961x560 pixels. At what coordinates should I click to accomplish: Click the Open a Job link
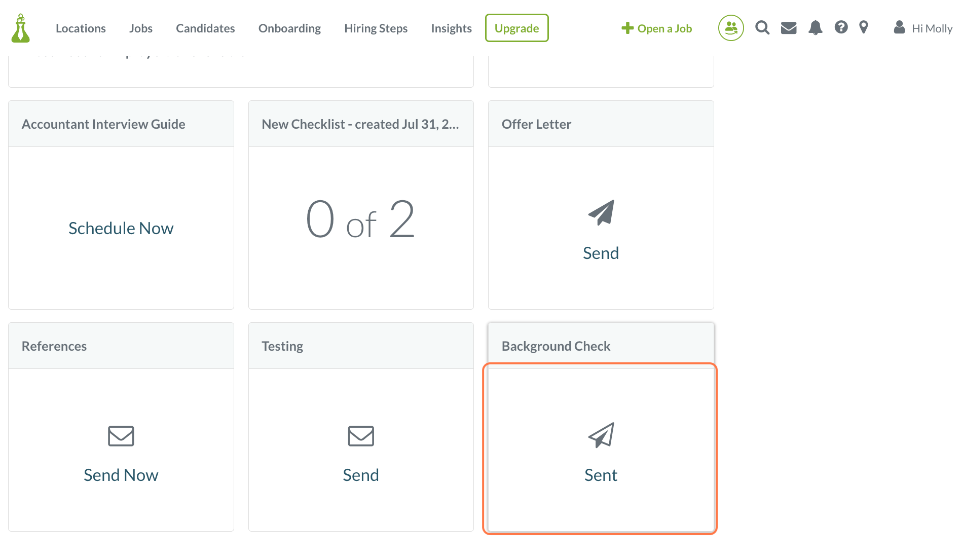coord(657,28)
